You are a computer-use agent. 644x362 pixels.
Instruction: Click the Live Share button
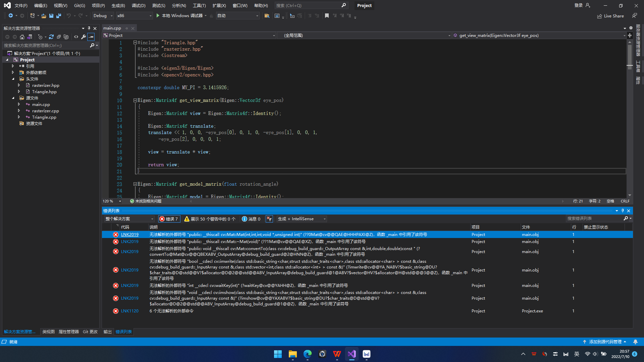click(x=610, y=16)
